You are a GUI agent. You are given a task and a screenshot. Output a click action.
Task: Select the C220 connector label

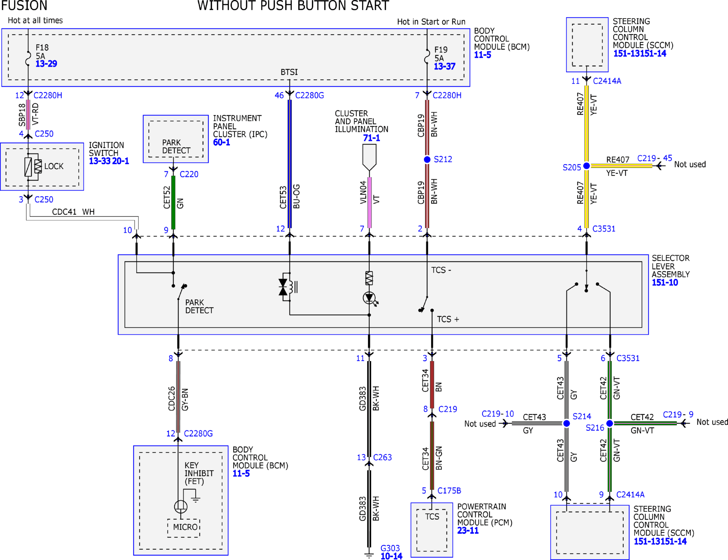click(x=189, y=174)
